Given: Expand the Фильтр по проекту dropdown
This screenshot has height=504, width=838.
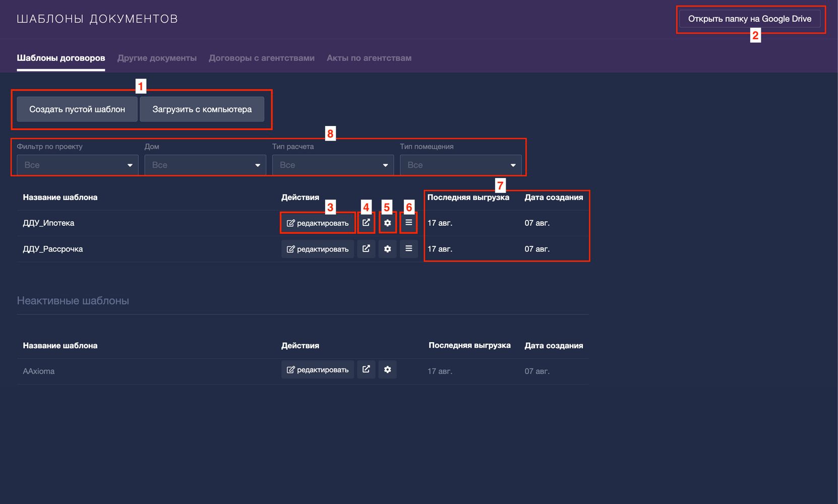Looking at the screenshot, I should (x=78, y=165).
